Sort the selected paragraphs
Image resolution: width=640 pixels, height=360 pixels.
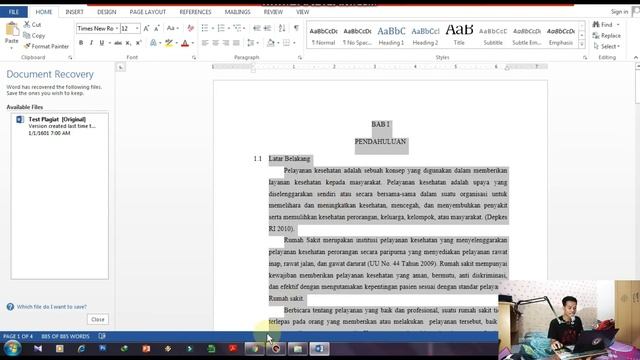coord(282,28)
